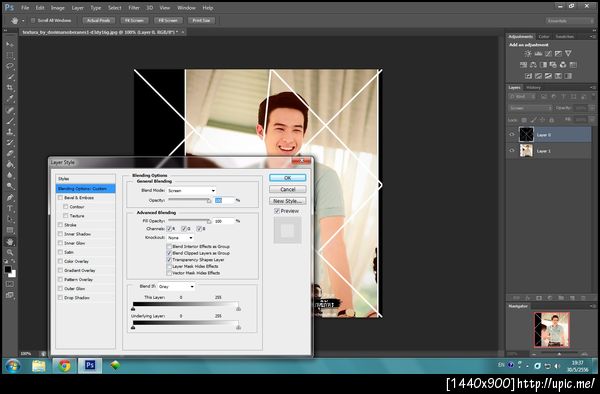This screenshot has height=394, width=600.
Task: Select the Zoom tool in toolbar
Action: [10, 252]
